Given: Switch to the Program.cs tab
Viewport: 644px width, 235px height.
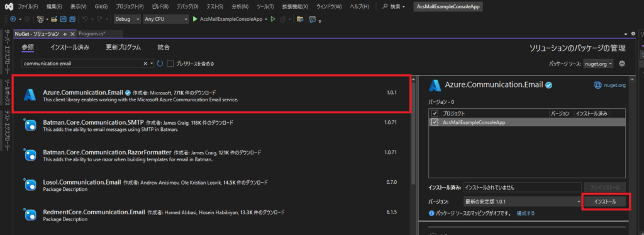Looking at the screenshot, I should click(92, 34).
